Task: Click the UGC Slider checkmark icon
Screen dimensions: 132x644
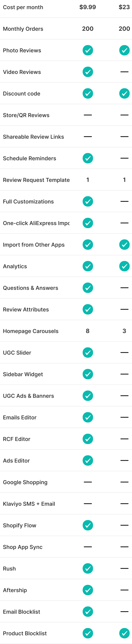Action: [88, 353]
